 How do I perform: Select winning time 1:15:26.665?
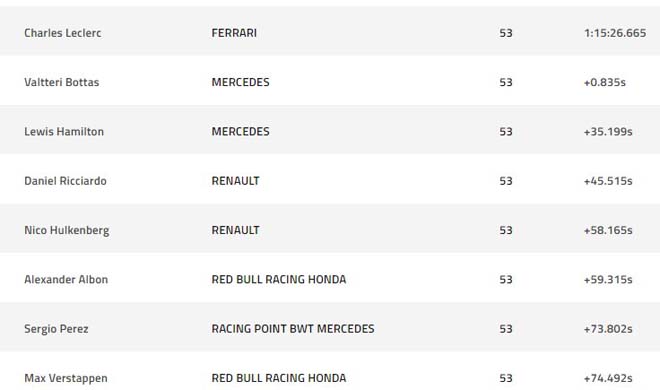615,33
